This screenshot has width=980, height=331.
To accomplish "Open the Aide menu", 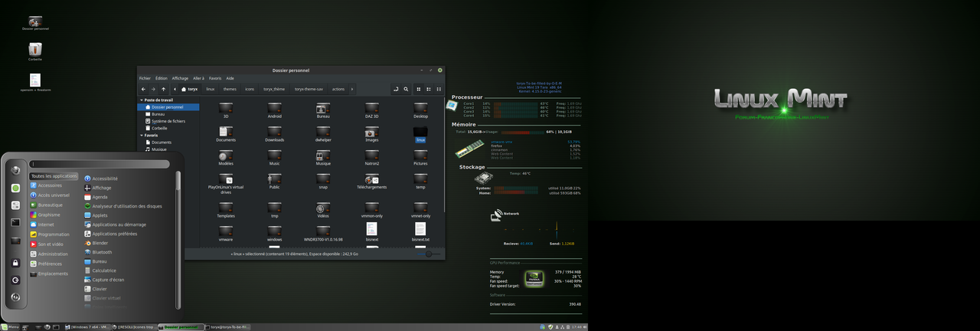I will 230,78.
